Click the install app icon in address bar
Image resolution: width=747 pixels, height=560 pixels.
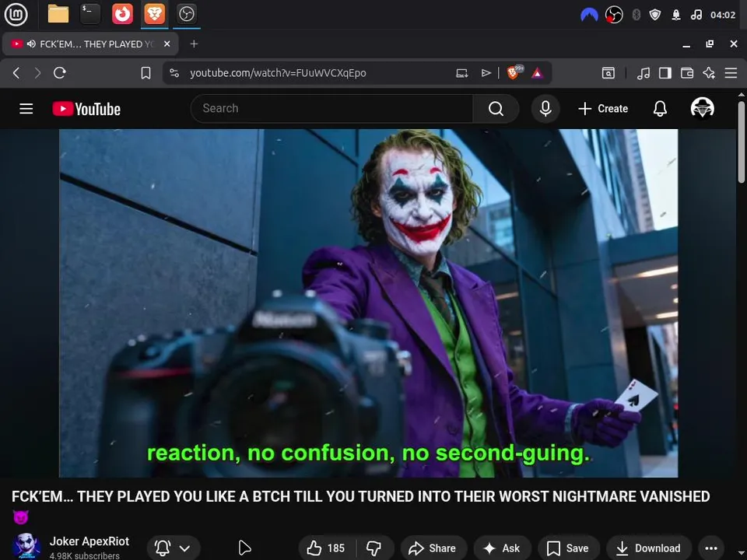[461, 73]
